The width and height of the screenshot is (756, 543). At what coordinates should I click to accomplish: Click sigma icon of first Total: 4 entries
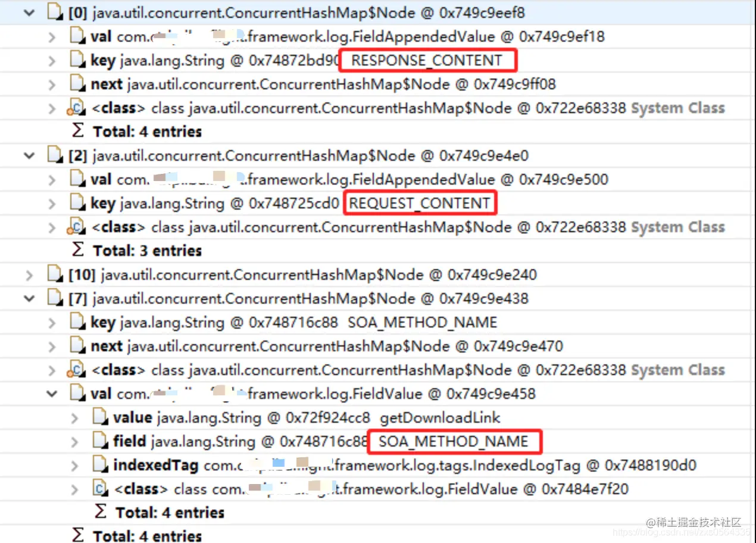tap(78, 132)
